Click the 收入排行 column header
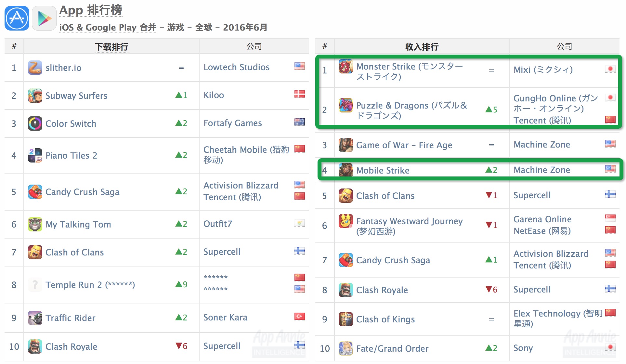626x364 pixels. 422,47
